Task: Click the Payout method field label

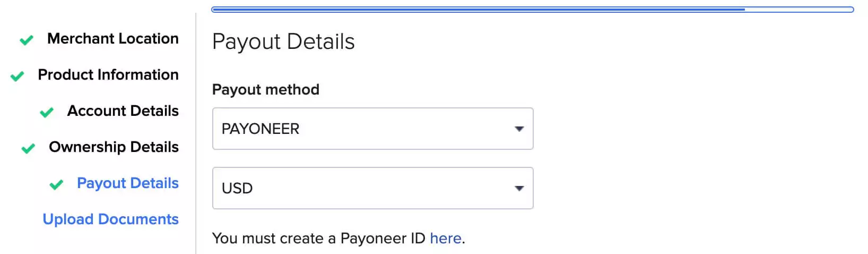Action: tap(266, 90)
